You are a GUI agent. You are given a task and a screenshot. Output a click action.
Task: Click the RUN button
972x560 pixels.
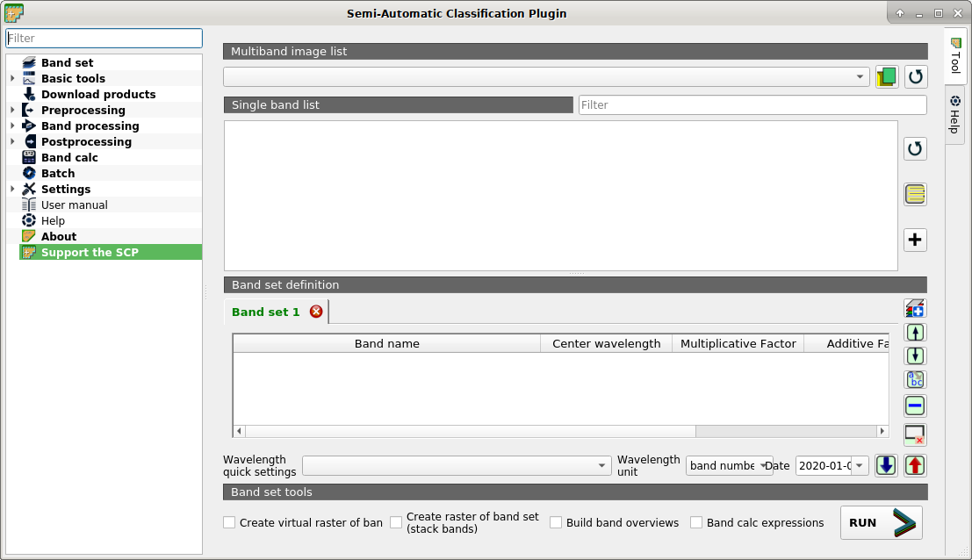coord(881,522)
